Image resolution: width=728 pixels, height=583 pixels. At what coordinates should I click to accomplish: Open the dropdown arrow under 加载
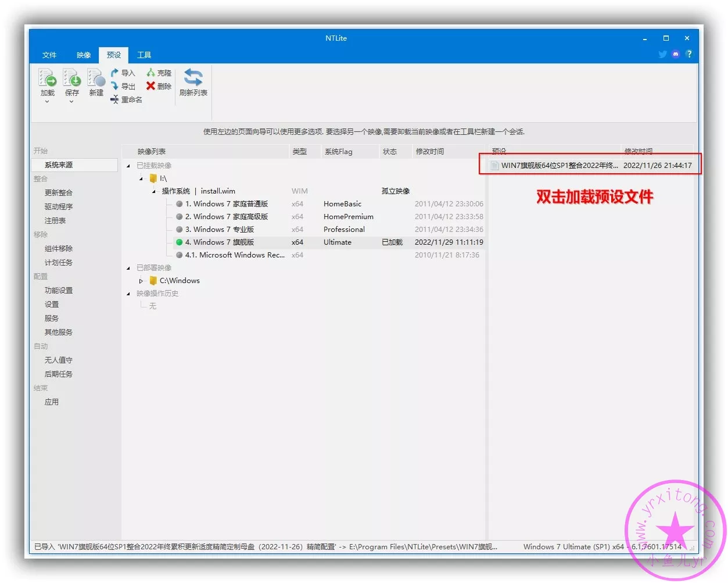click(x=47, y=102)
